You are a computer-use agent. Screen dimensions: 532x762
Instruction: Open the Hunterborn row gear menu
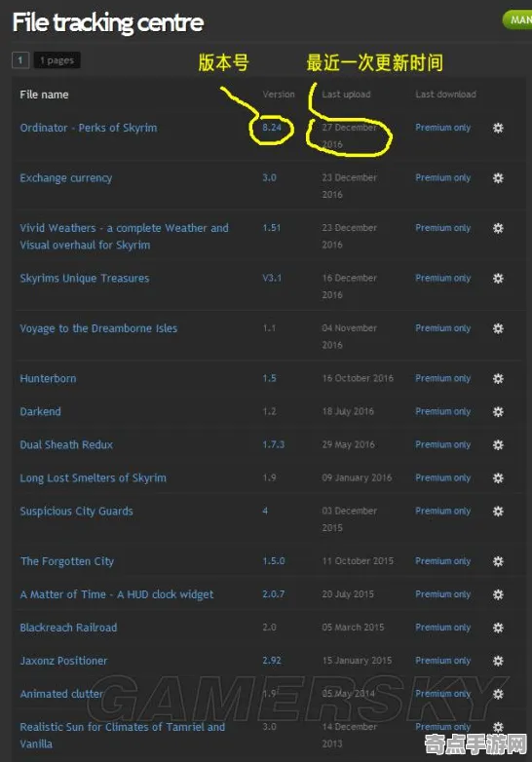498,379
